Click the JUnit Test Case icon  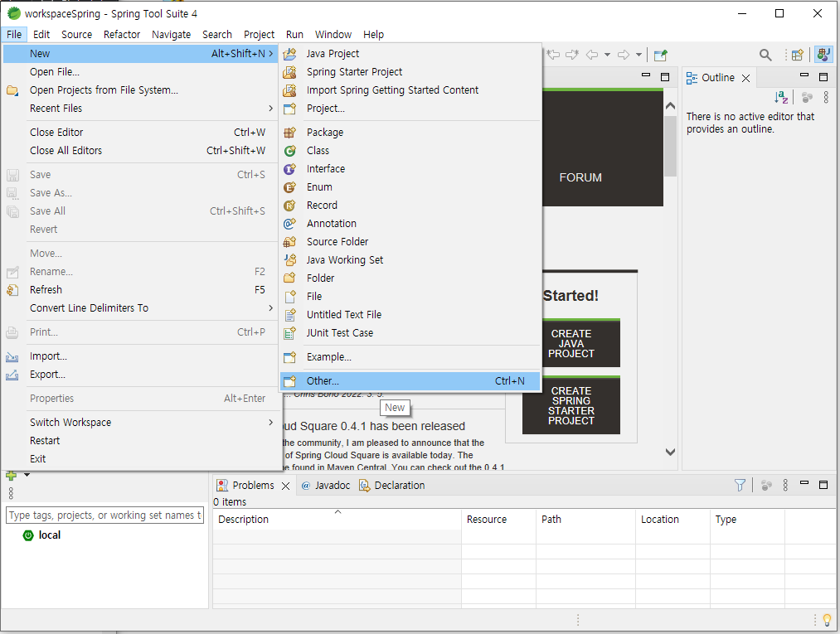290,333
